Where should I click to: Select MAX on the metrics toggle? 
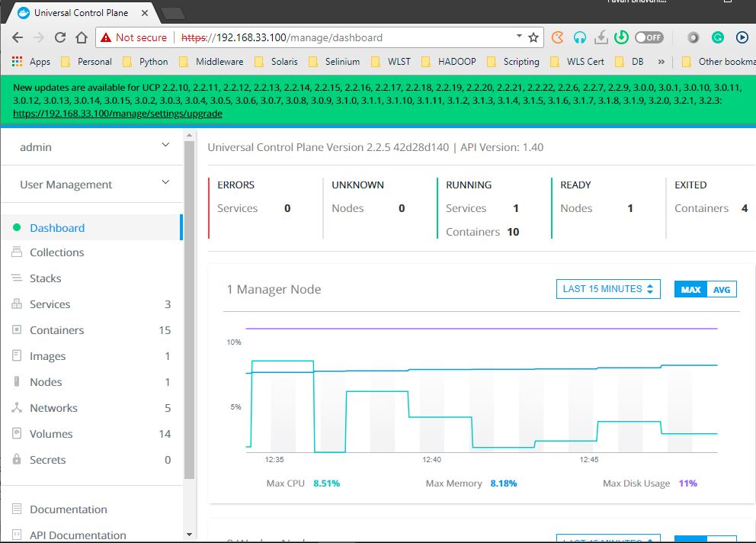690,289
